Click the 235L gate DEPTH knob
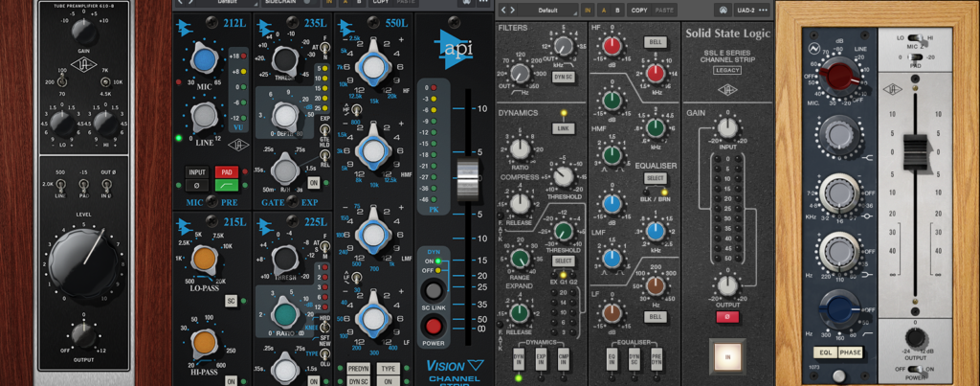980x386 pixels. (x=285, y=115)
